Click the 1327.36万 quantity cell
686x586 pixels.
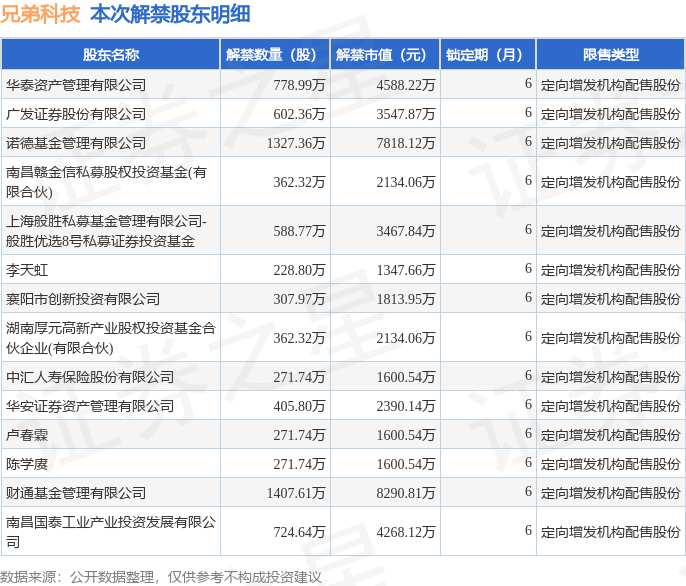click(x=296, y=143)
